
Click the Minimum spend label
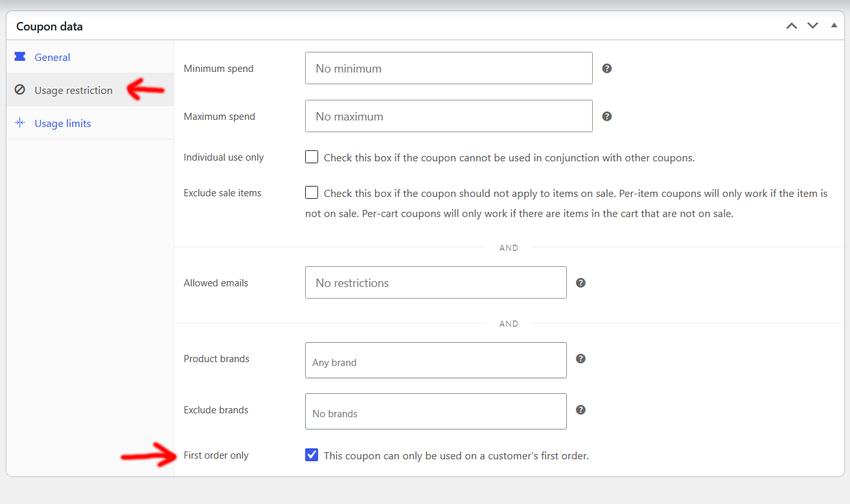pyautogui.click(x=218, y=69)
